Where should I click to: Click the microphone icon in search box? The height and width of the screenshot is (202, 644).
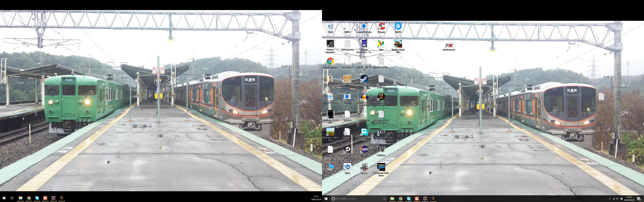(x=384, y=199)
